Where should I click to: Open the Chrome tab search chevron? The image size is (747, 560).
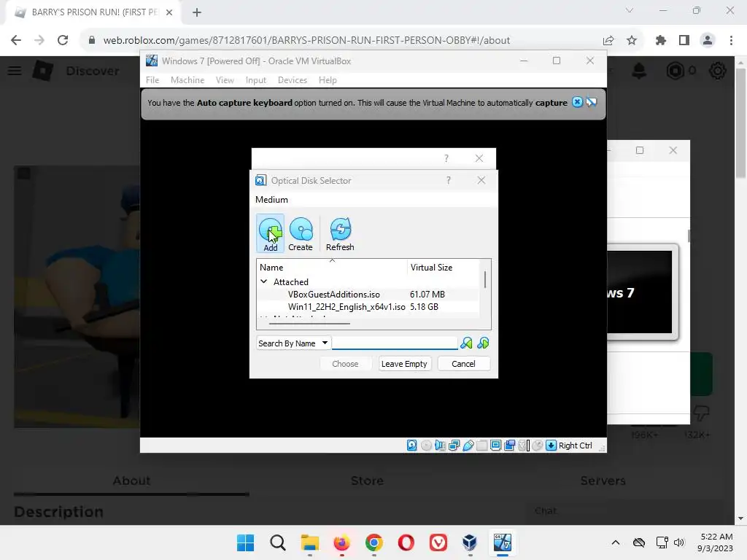coord(630,11)
